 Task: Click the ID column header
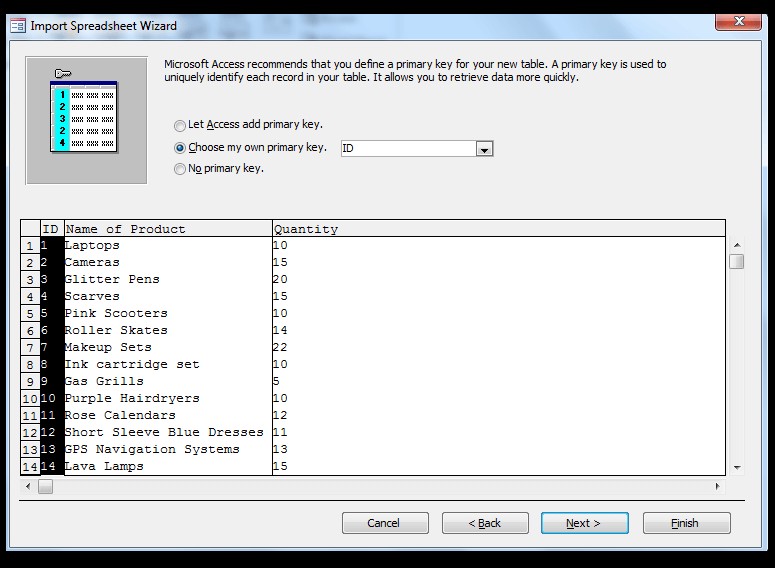[x=52, y=229]
